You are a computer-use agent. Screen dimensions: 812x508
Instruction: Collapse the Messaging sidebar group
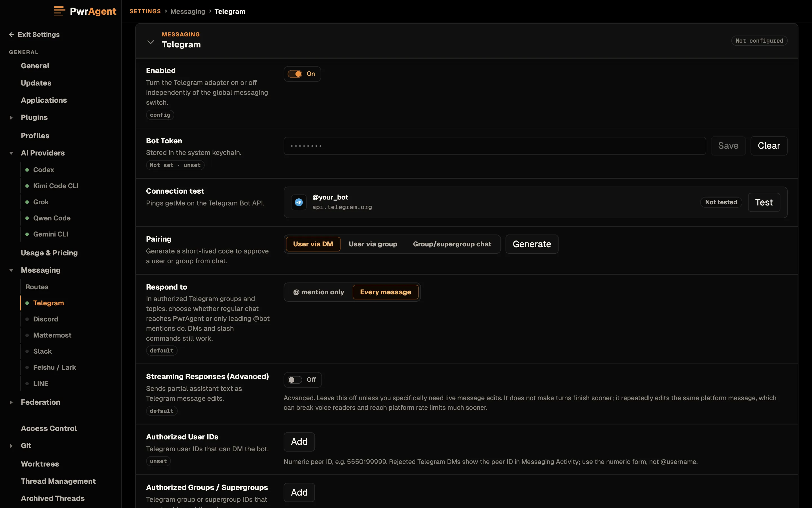(x=11, y=270)
